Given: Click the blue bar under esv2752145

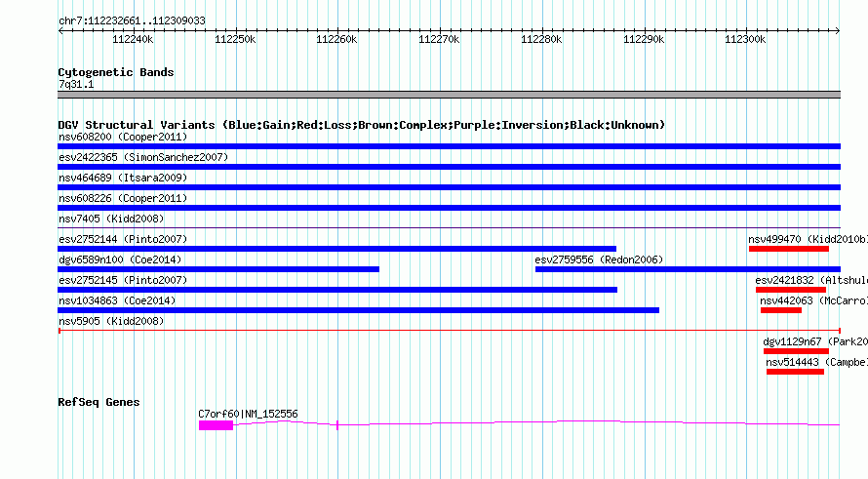Looking at the screenshot, I should [337, 290].
